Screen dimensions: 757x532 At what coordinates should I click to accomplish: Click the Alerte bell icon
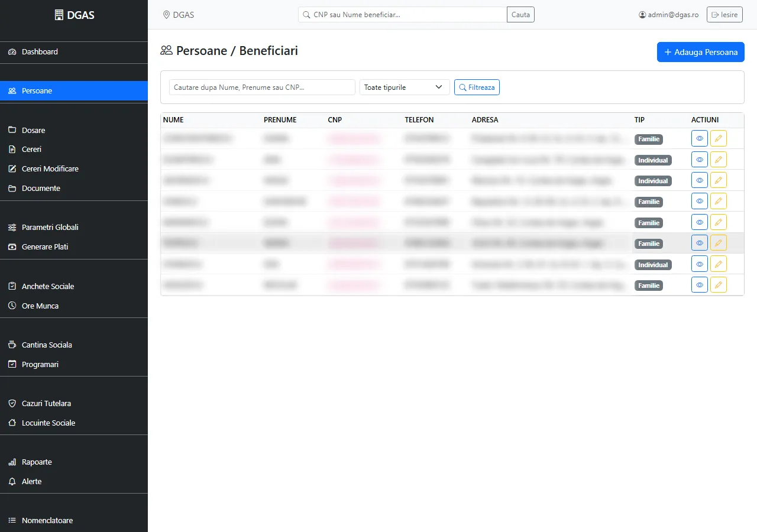pyautogui.click(x=12, y=481)
